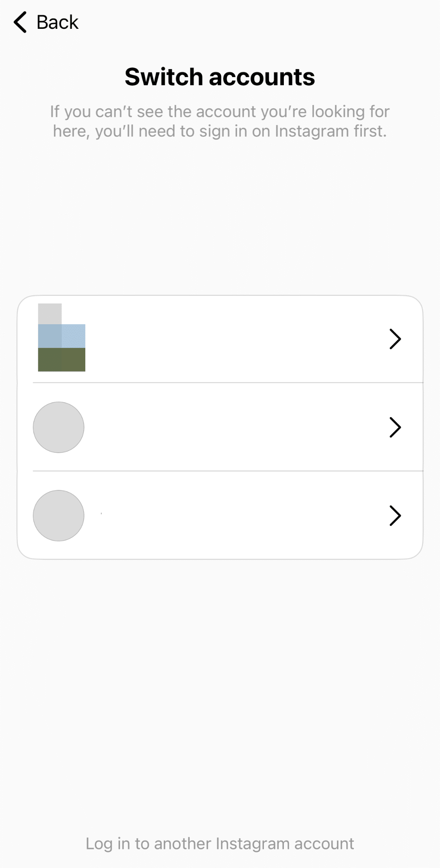
Task: Click the "Switch accounts" heading
Action: pyautogui.click(x=220, y=77)
